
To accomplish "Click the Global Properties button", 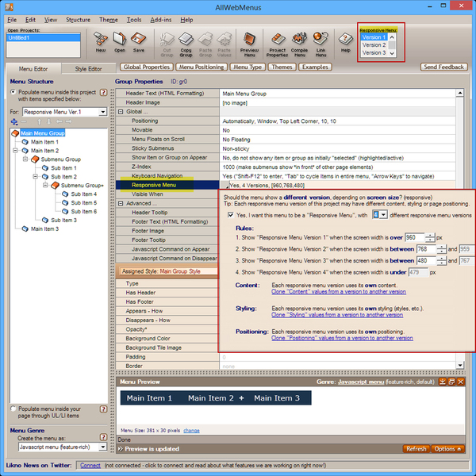I will (x=147, y=67).
